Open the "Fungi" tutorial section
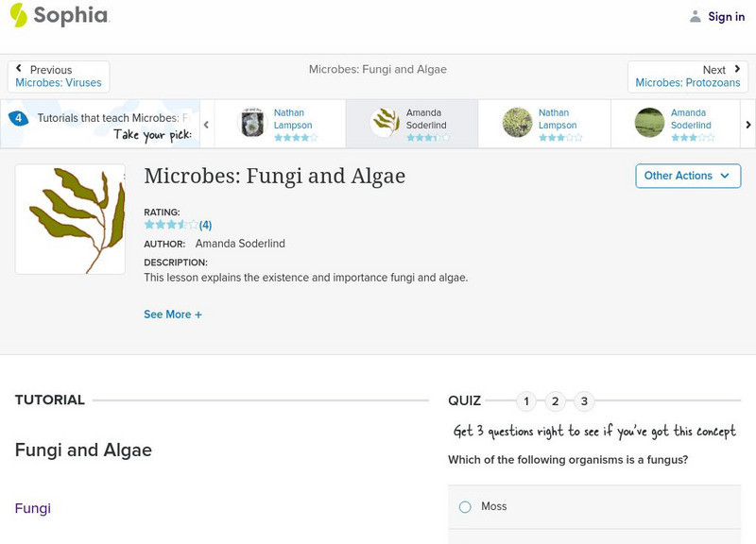 tap(32, 508)
